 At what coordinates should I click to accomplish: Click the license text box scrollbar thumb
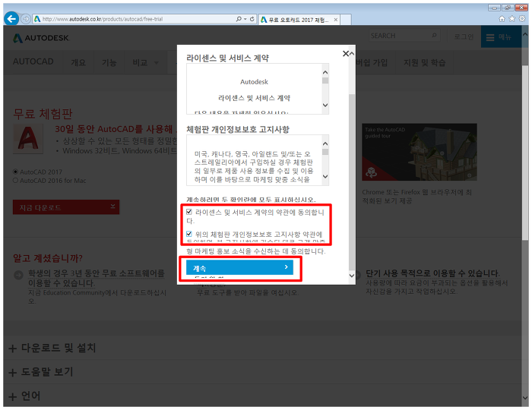pos(325,80)
